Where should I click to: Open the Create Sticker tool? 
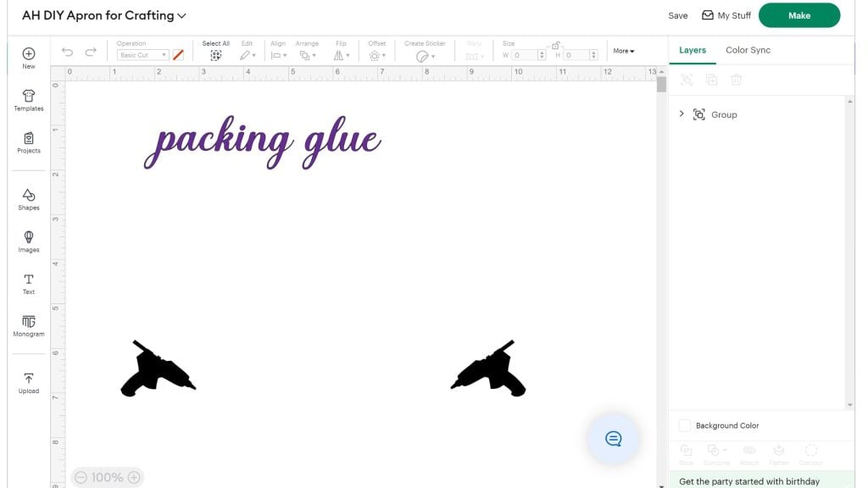click(425, 56)
